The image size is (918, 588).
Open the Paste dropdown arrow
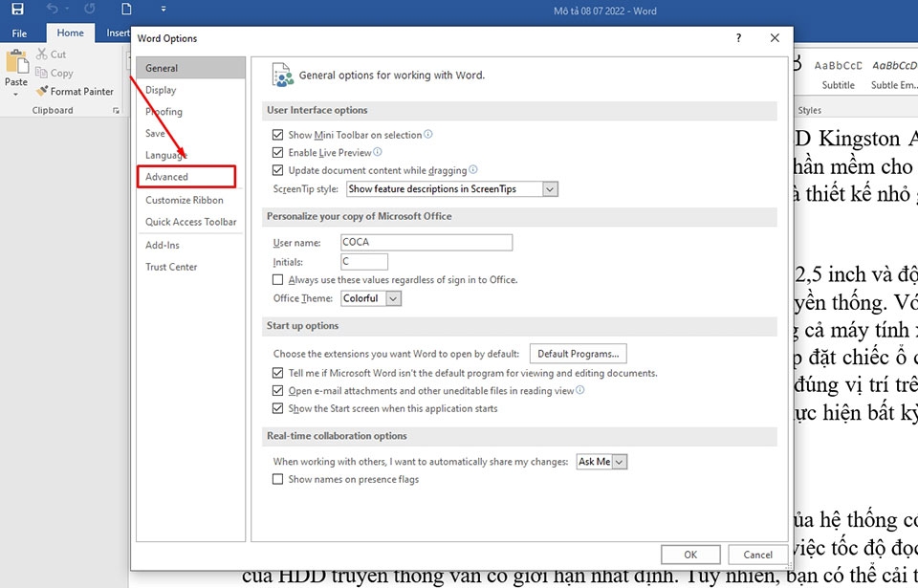point(16,95)
